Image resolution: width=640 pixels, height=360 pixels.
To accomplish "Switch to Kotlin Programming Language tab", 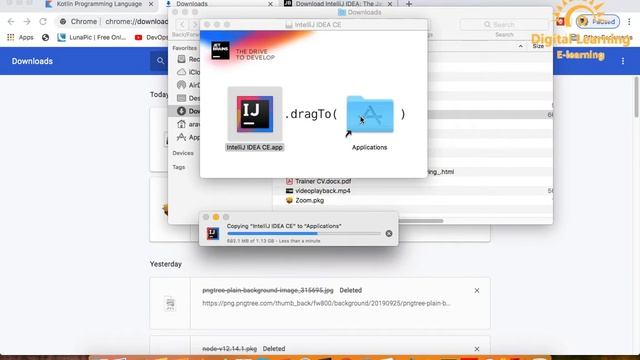I will pyautogui.click(x=99, y=4).
